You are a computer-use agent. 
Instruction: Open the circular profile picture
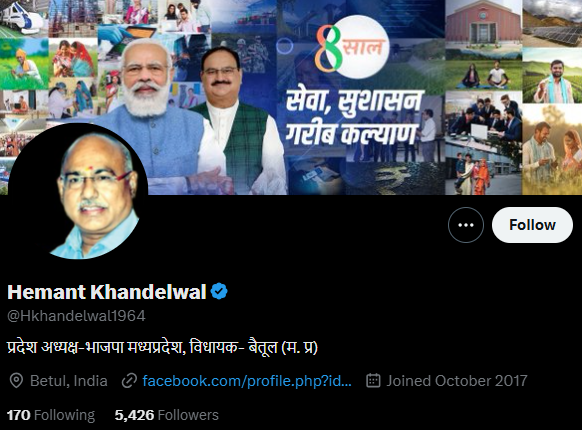click(78, 192)
